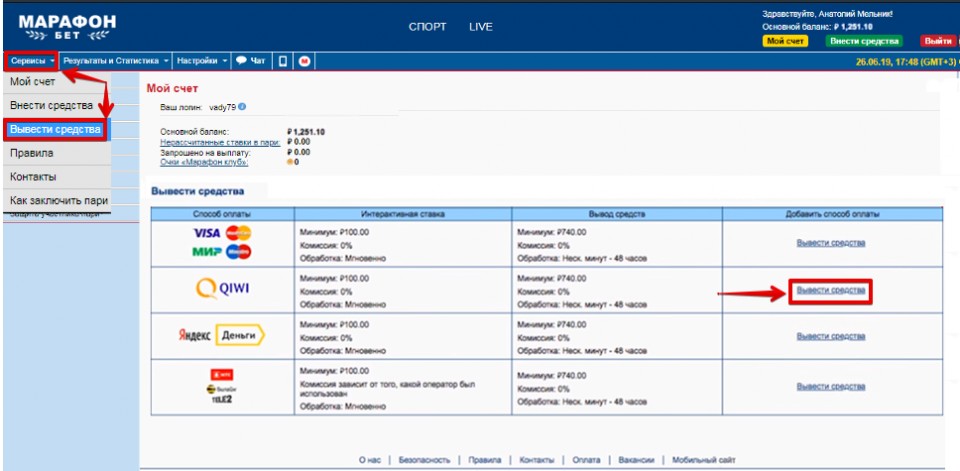Expand the Сервисы dropdown menu

click(x=32, y=61)
